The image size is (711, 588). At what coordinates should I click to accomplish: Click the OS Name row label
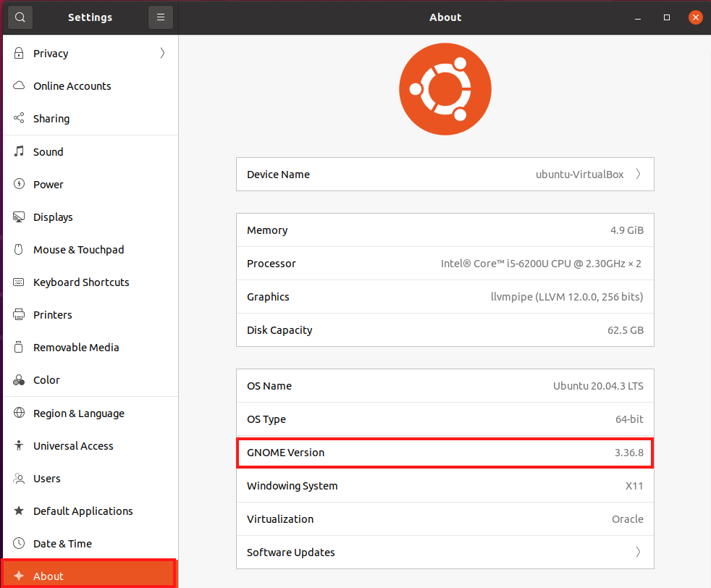coord(269,386)
